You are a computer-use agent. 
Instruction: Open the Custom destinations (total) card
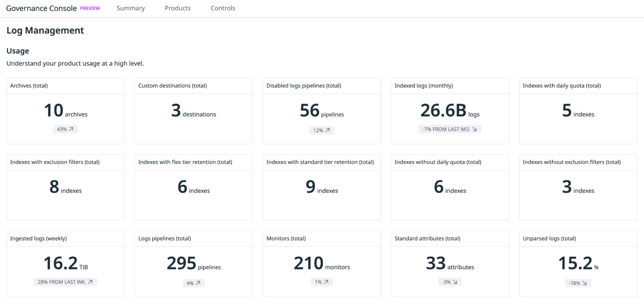193,111
